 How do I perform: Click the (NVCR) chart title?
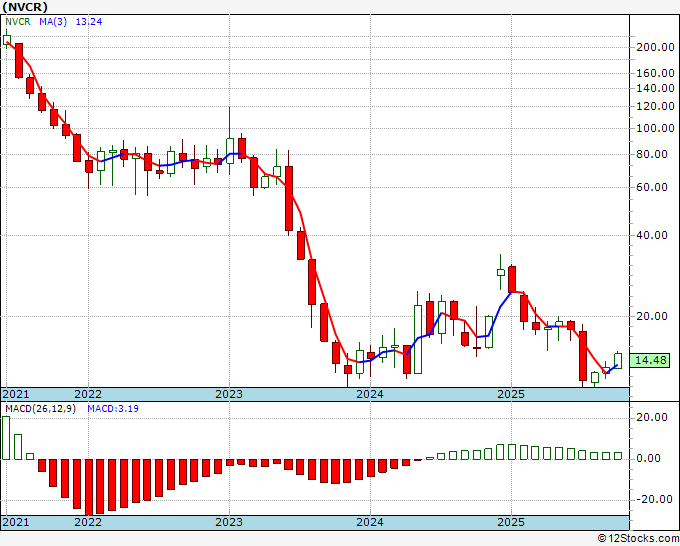(25, 7)
